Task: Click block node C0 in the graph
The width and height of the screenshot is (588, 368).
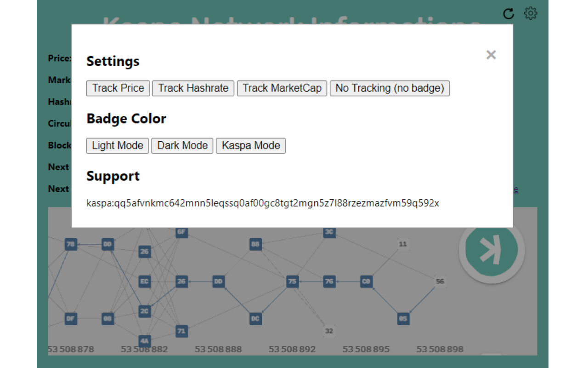Action: tap(365, 282)
